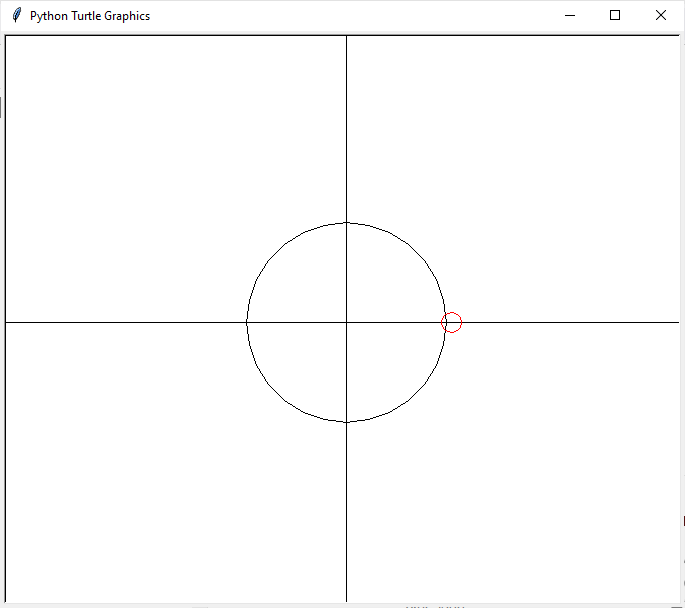Click top point of the large black circle

[346, 223]
